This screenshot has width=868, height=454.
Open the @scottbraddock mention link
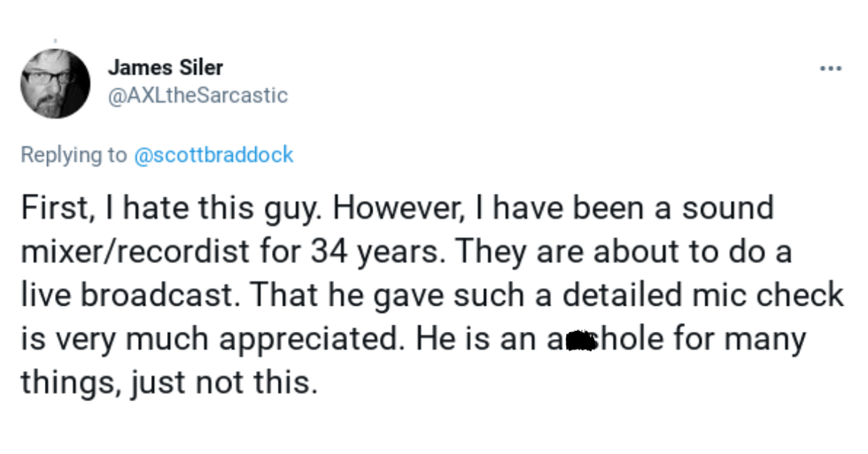pos(213,155)
